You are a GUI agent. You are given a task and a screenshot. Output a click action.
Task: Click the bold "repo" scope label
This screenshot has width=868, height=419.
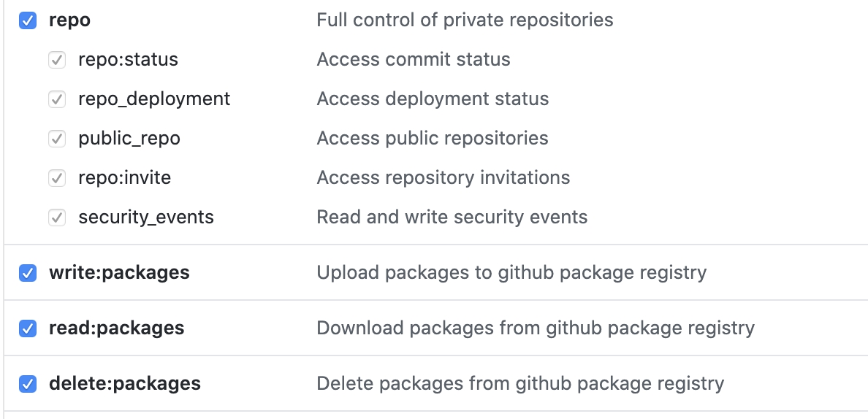pyautogui.click(x=69, y=20)
